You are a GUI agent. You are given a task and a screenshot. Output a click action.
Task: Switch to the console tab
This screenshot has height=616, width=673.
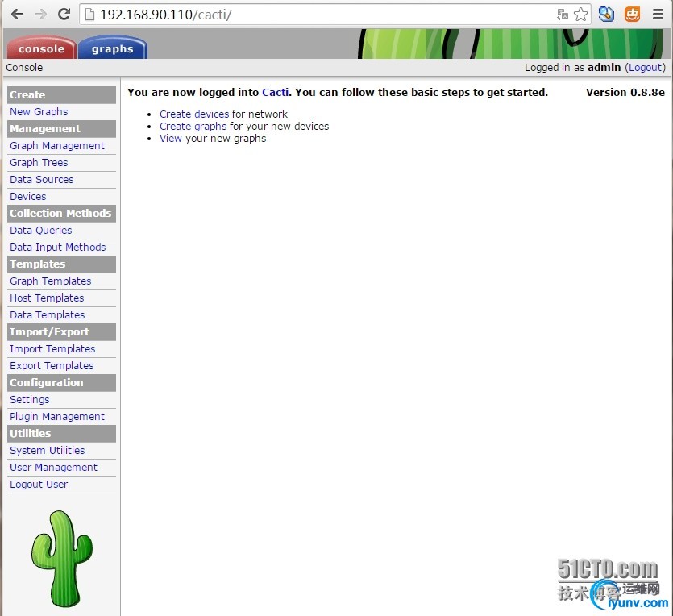[x=41, y=48]
